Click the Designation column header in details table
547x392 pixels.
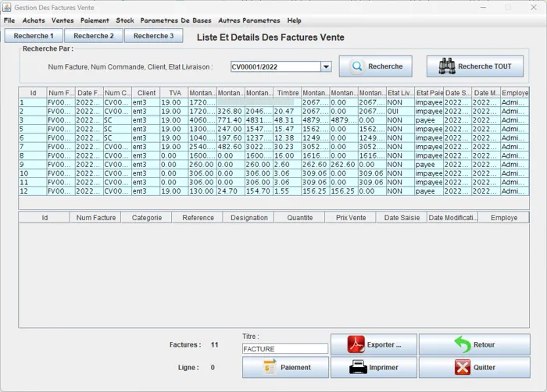(248, 218)
